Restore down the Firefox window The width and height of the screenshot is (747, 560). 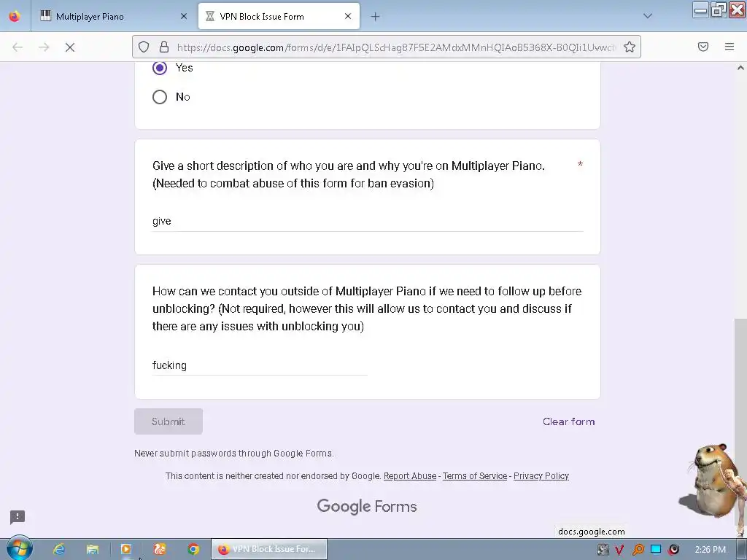719,9
